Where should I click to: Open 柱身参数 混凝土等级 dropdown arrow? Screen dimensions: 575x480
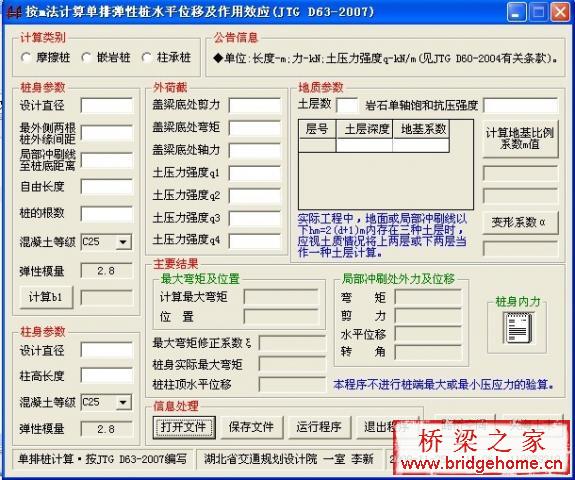[124, 402]
